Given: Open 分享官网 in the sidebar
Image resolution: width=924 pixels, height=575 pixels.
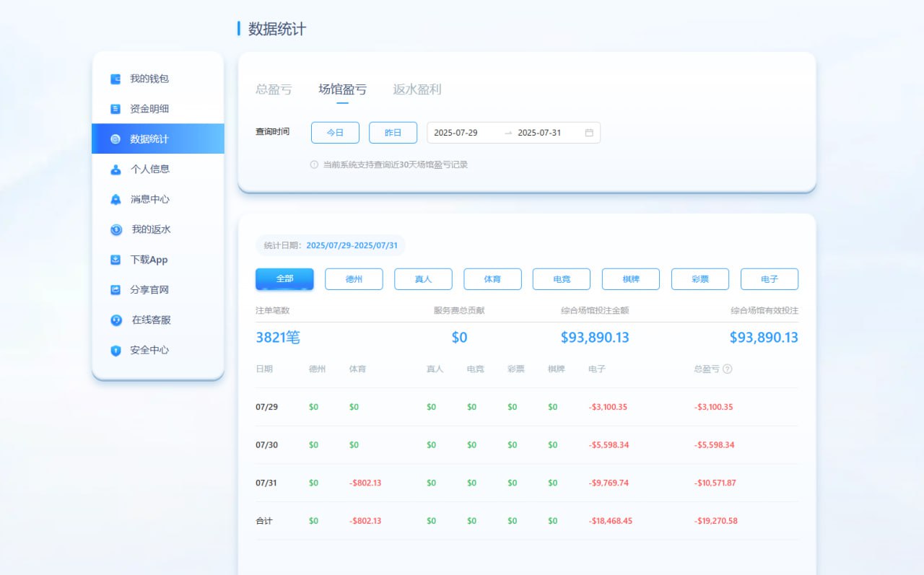Looking at the screenshot, I should click(149, 290).
